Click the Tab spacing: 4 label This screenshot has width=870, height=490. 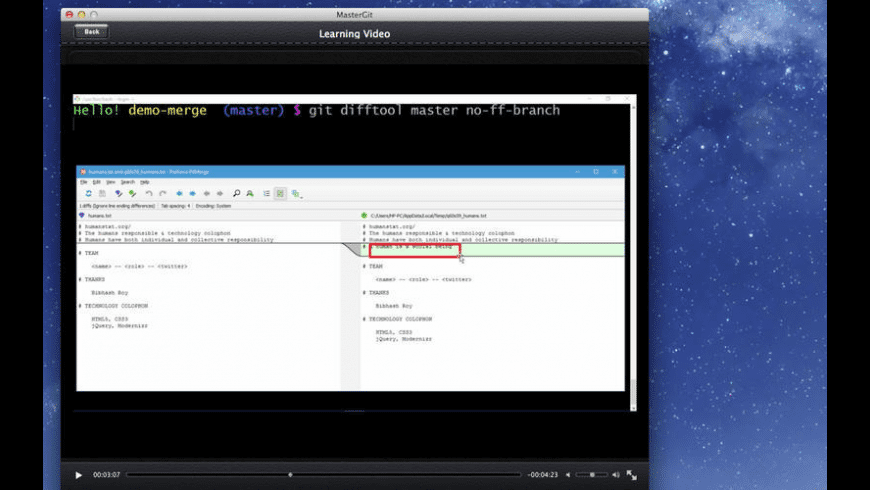(x=175, y=206)
